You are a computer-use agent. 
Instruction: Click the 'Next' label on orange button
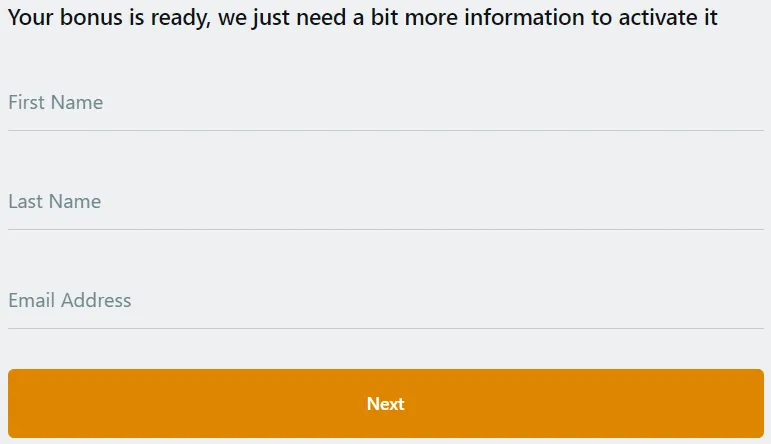tap(385, 404)
